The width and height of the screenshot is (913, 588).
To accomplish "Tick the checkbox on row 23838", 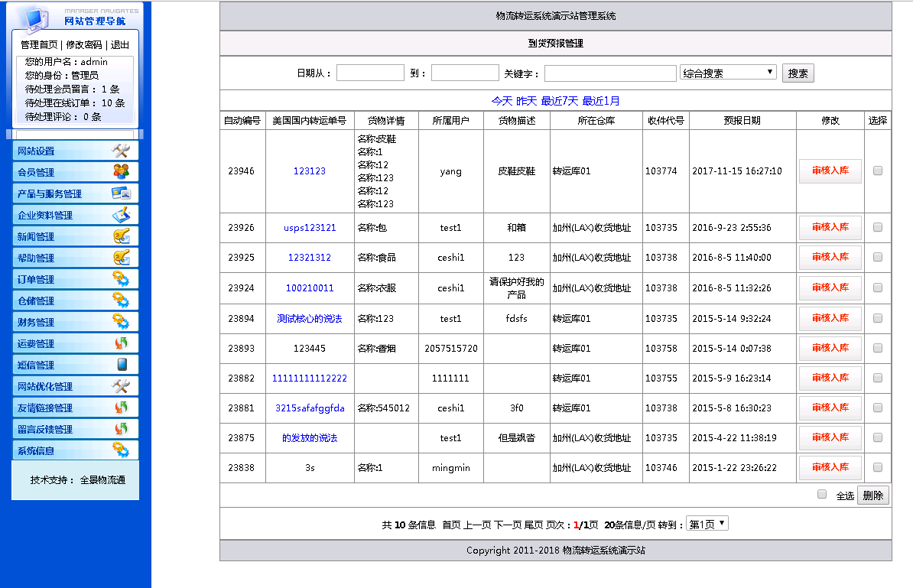I will [877, 468].
